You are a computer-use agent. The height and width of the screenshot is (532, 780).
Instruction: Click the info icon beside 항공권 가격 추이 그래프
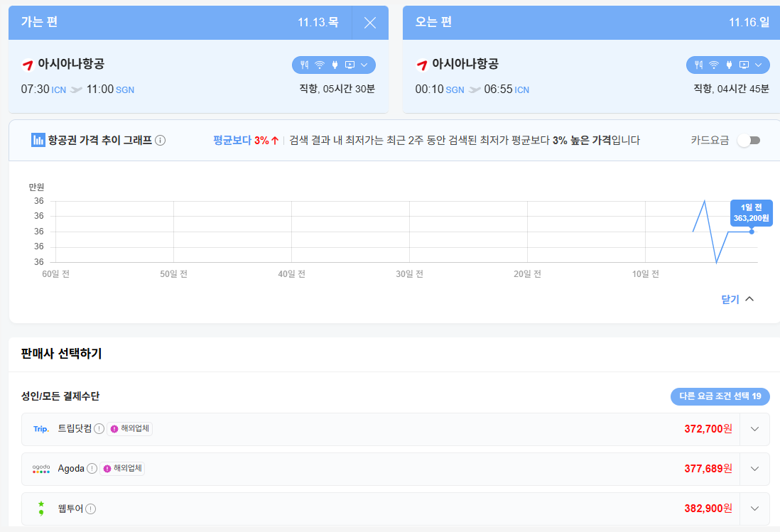[x=161, y=141]
